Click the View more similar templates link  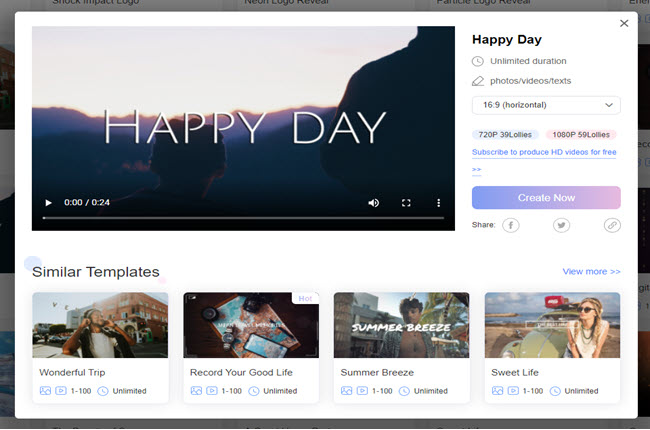(591, 271)
